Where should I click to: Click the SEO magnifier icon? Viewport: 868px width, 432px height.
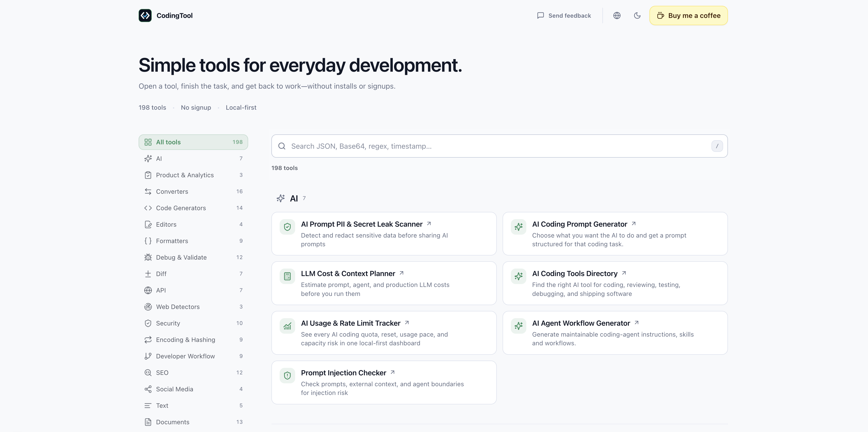pos(148,373)
